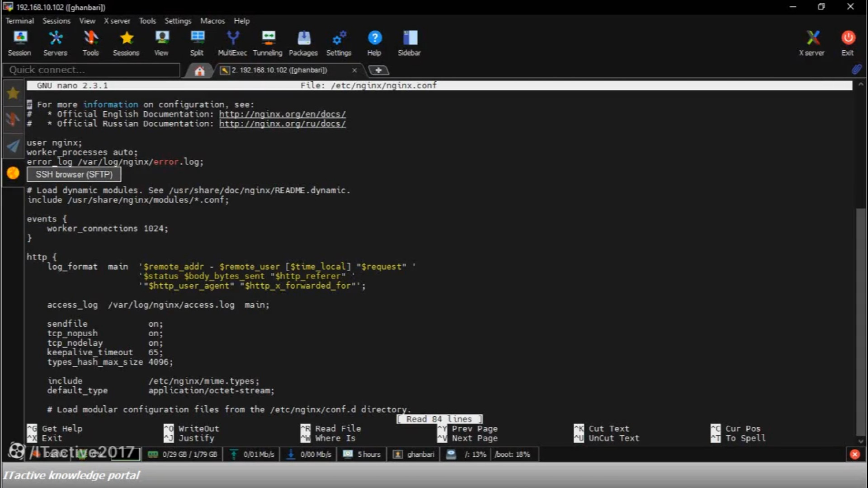Open the Sessions star sidebar tab
This screenshot has width=868, height=488.
pos(13,93)
